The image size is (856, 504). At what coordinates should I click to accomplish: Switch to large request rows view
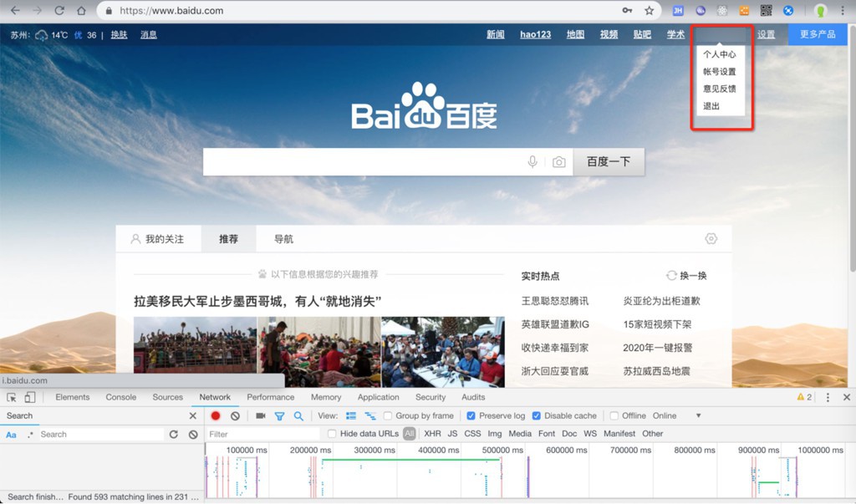[351, 415]
